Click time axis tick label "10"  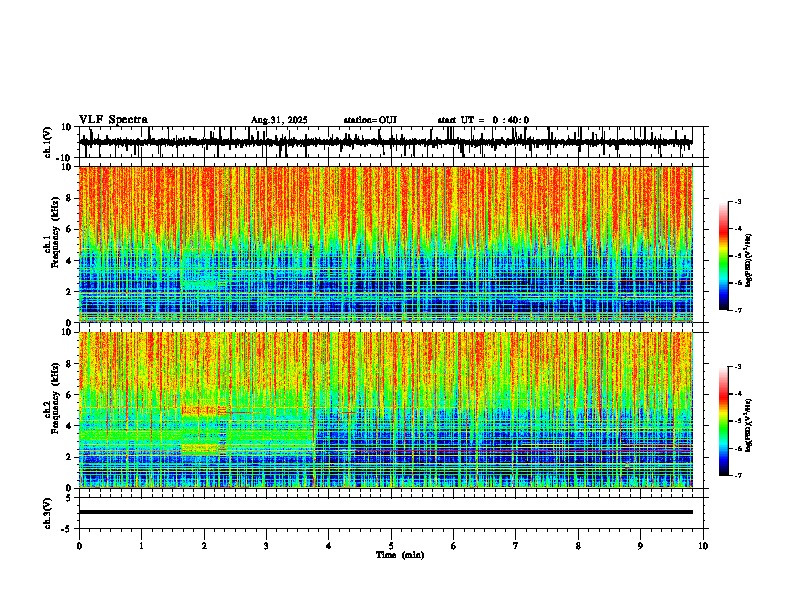(703, 546)
